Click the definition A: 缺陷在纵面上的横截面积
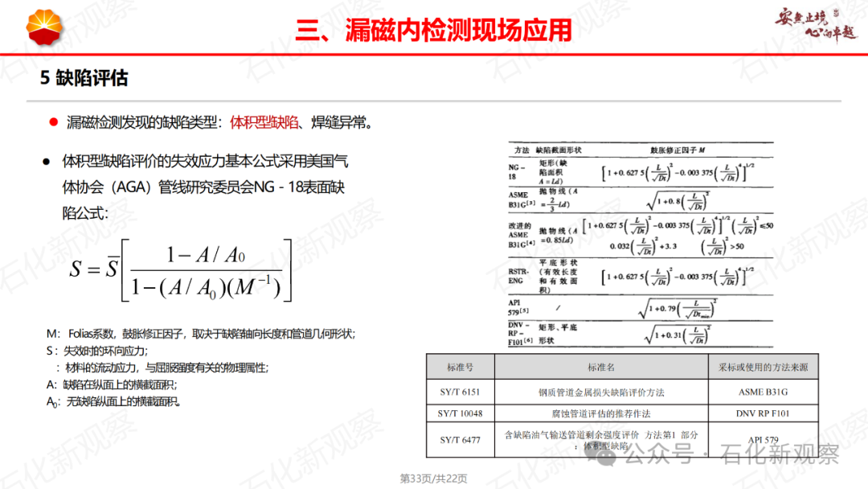 coord(112,385)
